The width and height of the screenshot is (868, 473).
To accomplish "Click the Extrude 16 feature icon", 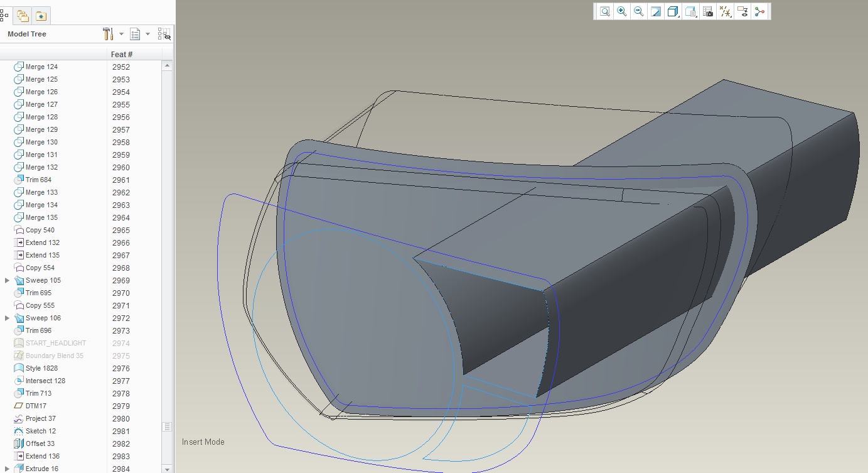I will click(19, 469).
